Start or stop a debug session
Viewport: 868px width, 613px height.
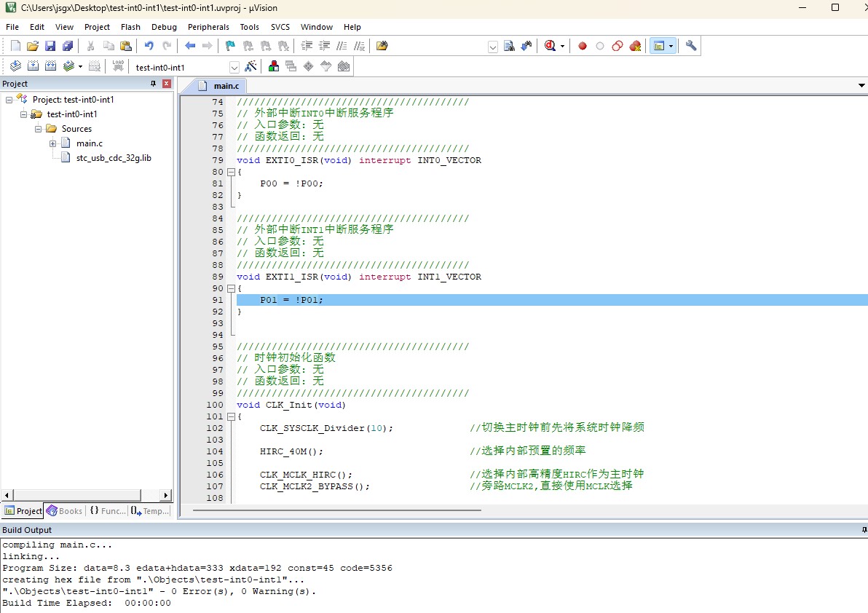(x=550, y=46)
